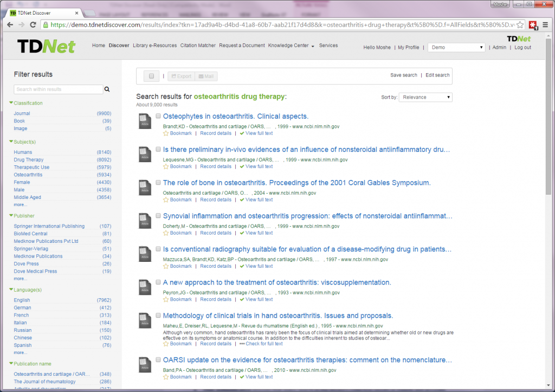Show more subjects under Subject(s)
This screenshot has height=392, width=555.
(x=20, y=205)
